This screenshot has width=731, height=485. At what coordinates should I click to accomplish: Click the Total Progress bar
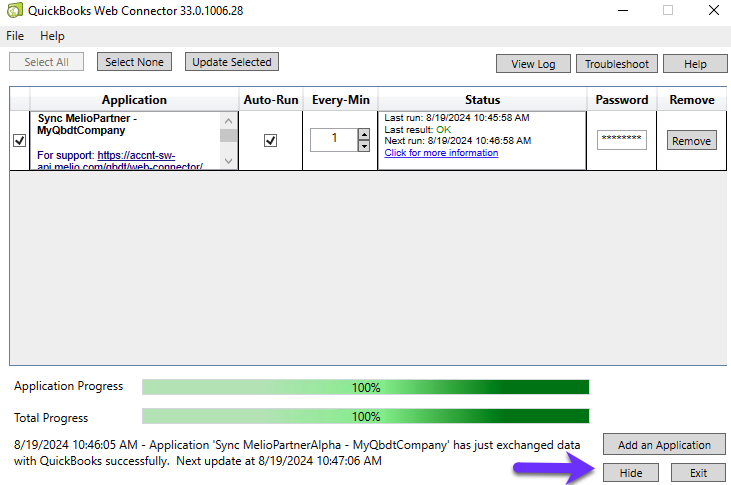tap(366, 416)
